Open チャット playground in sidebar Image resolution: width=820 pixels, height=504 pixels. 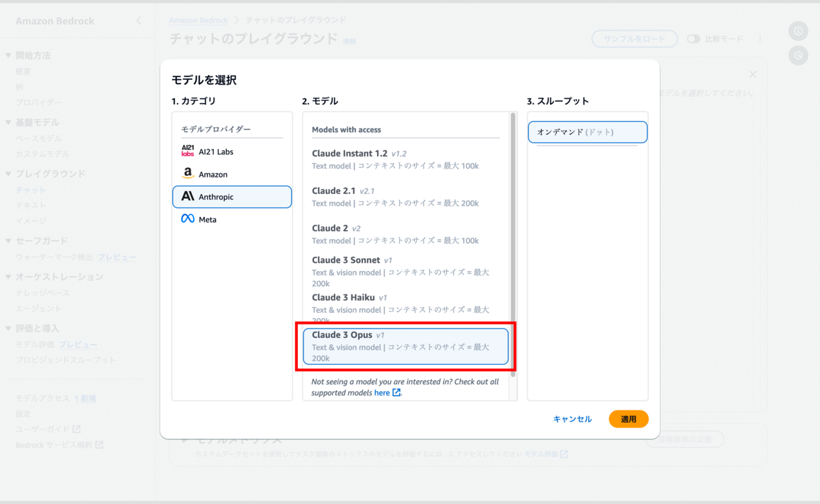pos(31,190)
